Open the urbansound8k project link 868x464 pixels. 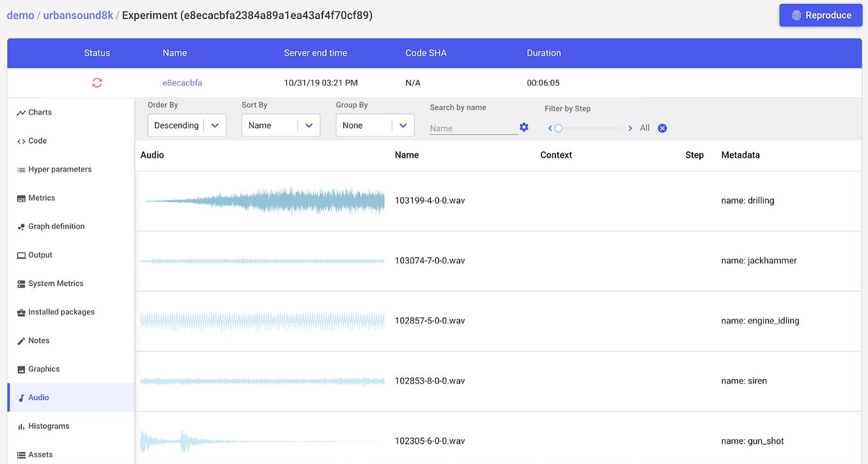77,15
